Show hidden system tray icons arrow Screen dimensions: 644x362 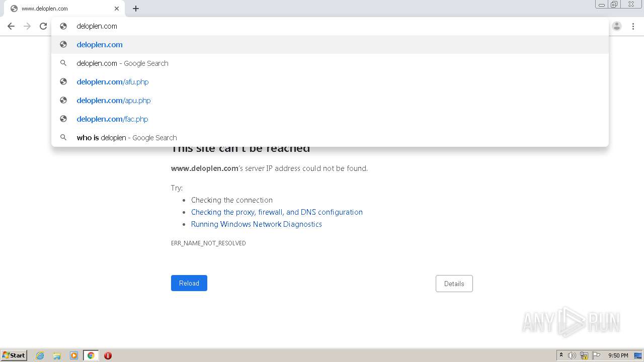pyautogui.click(x=561, y=355)
